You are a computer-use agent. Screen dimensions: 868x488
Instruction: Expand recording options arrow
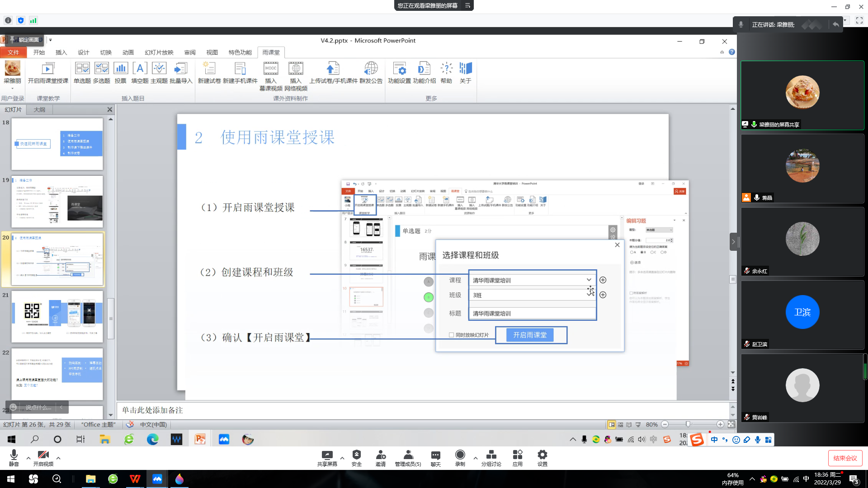click(475, 458)
